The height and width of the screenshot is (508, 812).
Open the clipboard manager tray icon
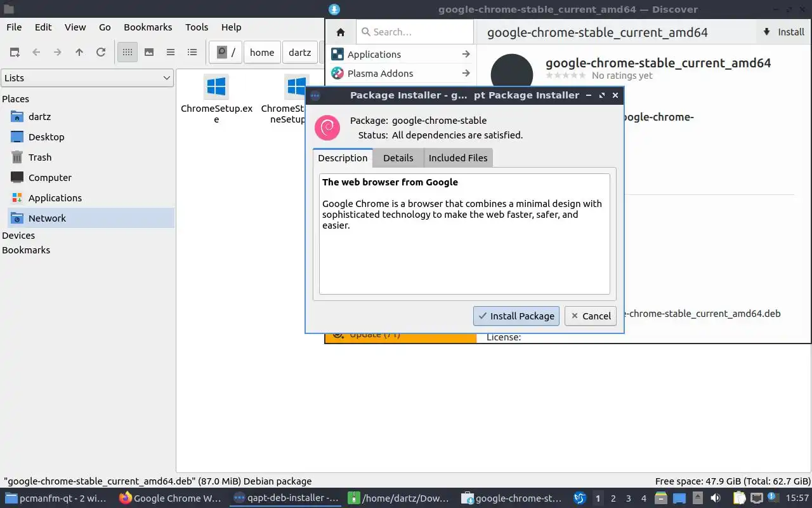pos(739,498)
